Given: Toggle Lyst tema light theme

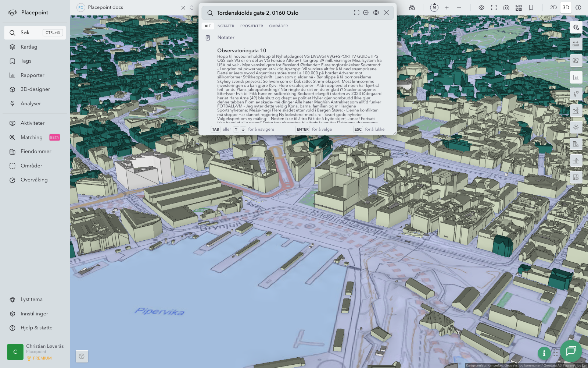Looking at the screenshot, I should point(32,300).
